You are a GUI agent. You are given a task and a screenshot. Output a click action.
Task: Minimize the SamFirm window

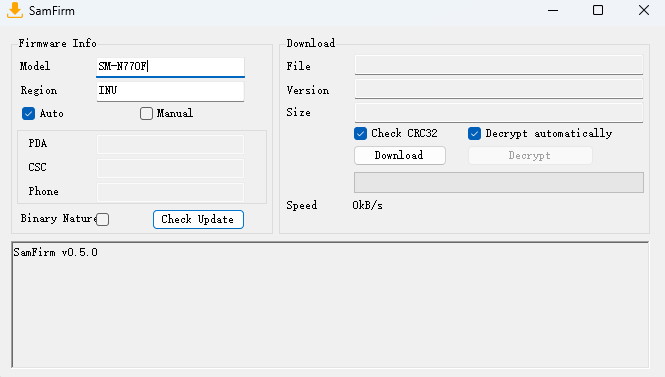553,10
